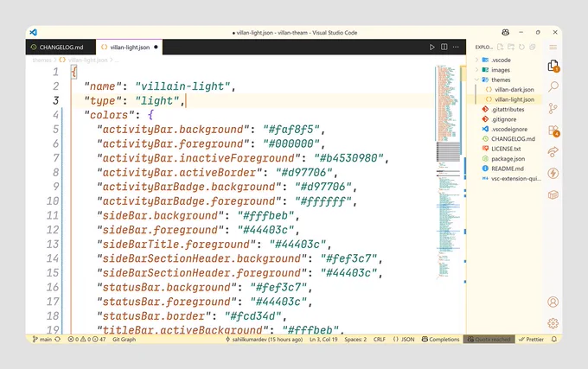Click New File icon in Explorer header
The width and height of the screenshot is (588, 369).
click(x=501, y=47)
